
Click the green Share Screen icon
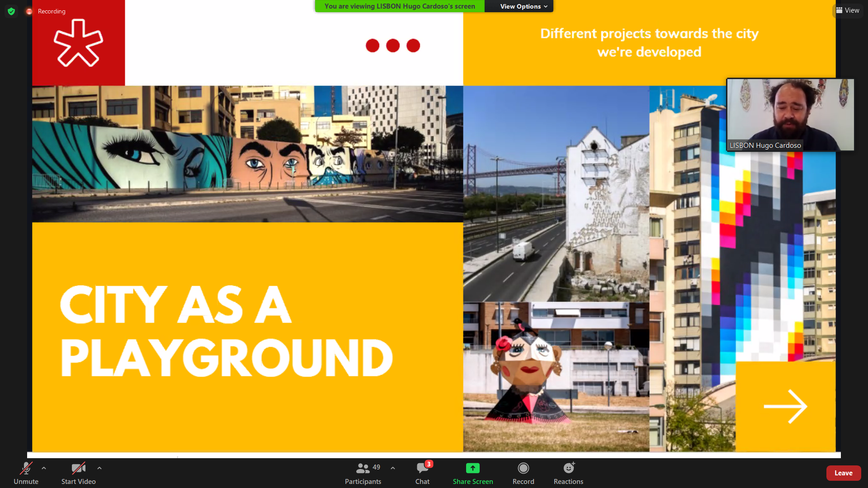pos(472,468)
